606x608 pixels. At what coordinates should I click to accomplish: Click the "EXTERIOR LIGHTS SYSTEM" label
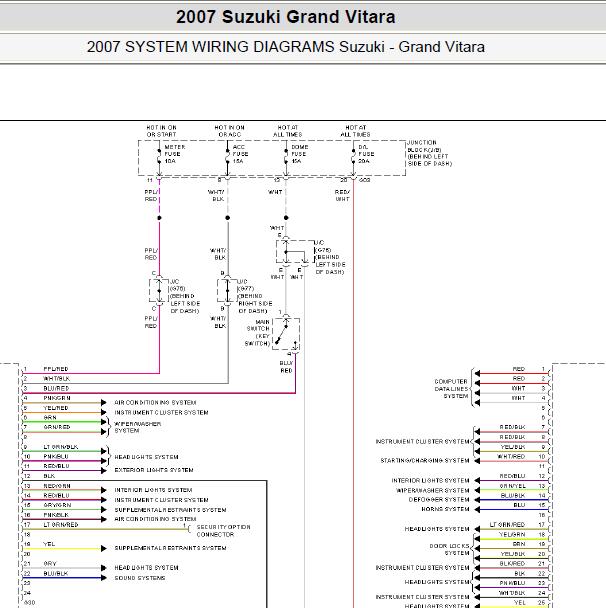154,470
